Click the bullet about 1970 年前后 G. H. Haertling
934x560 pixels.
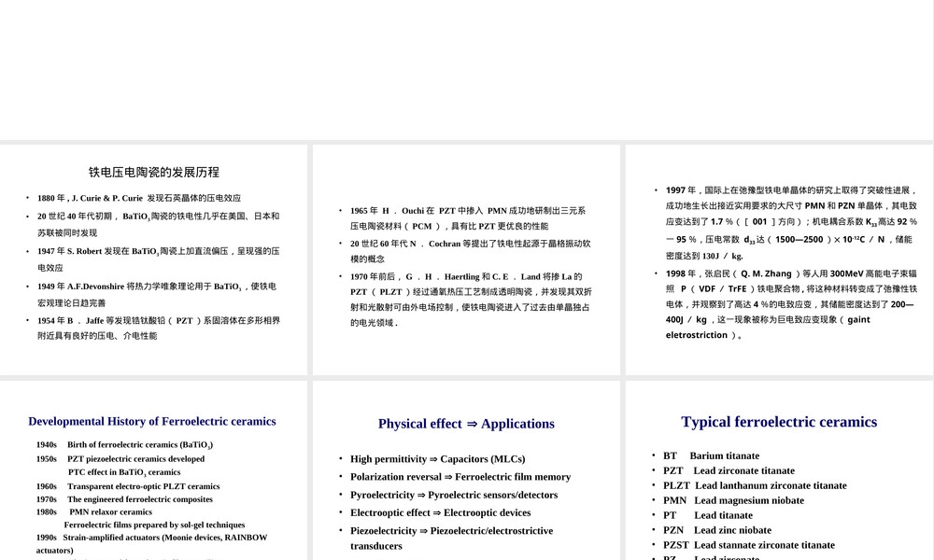[471, 300]
